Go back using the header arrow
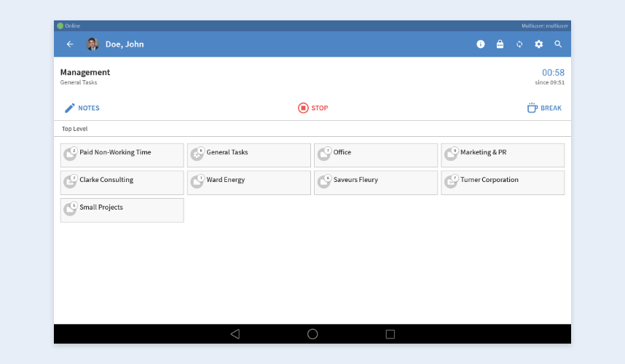The image size is (625, 364). tap(70, 44)
